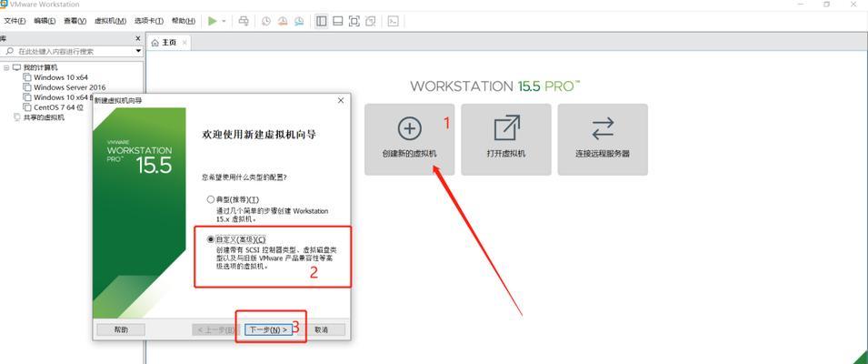Click the Windows Server 2016 VM icon
868x364 pixels.
click(27, 87)
